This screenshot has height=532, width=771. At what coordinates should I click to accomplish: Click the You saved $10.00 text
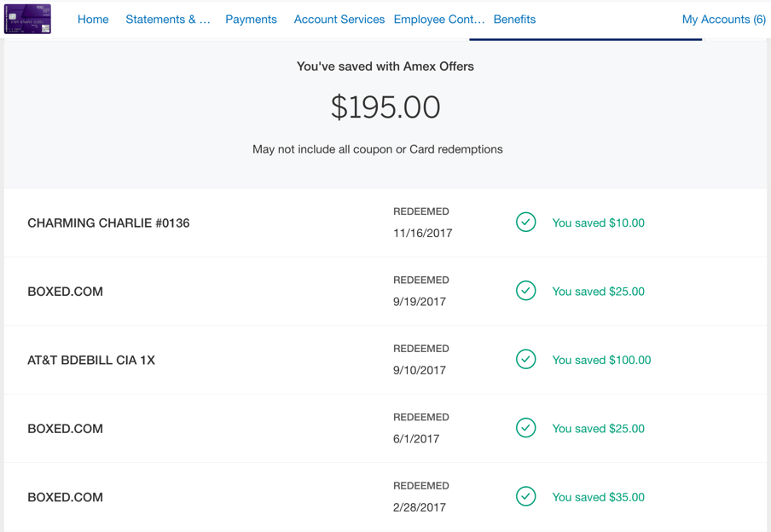coord(598,223)
